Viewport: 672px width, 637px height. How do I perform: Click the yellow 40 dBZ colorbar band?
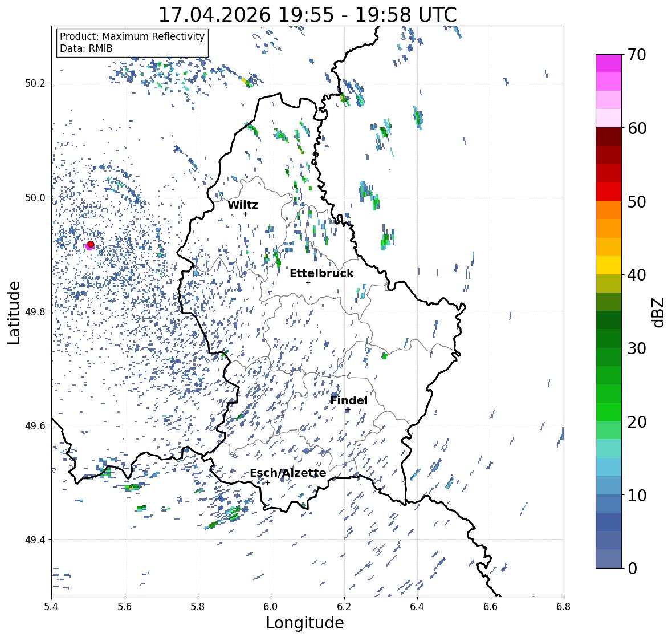point(609,265)
